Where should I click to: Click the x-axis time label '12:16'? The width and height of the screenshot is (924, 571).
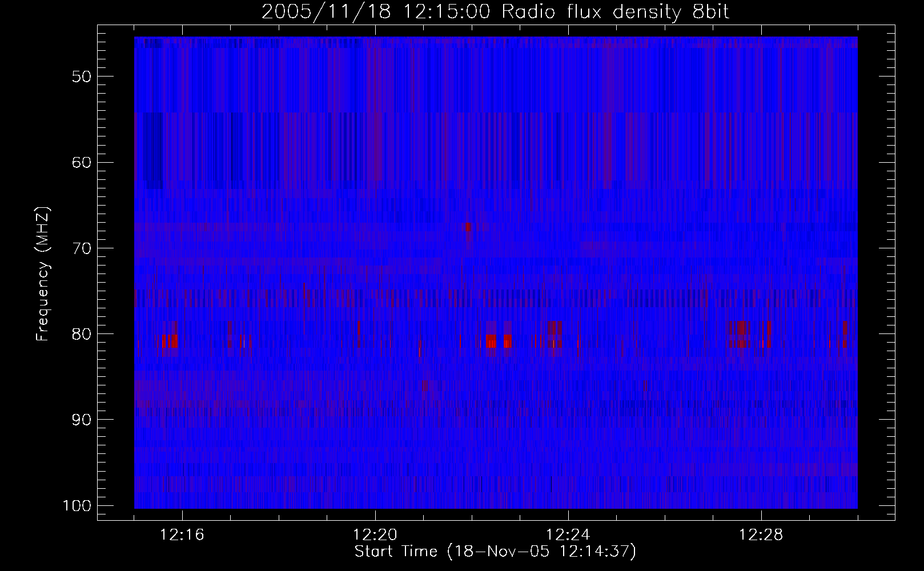point(182,535)
